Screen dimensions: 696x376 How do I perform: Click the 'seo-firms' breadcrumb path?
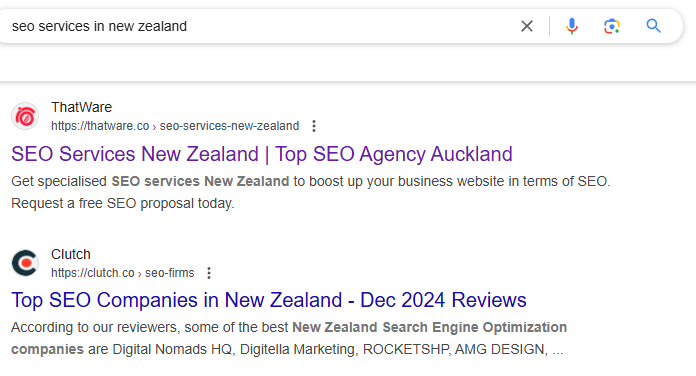click(170, 273)
